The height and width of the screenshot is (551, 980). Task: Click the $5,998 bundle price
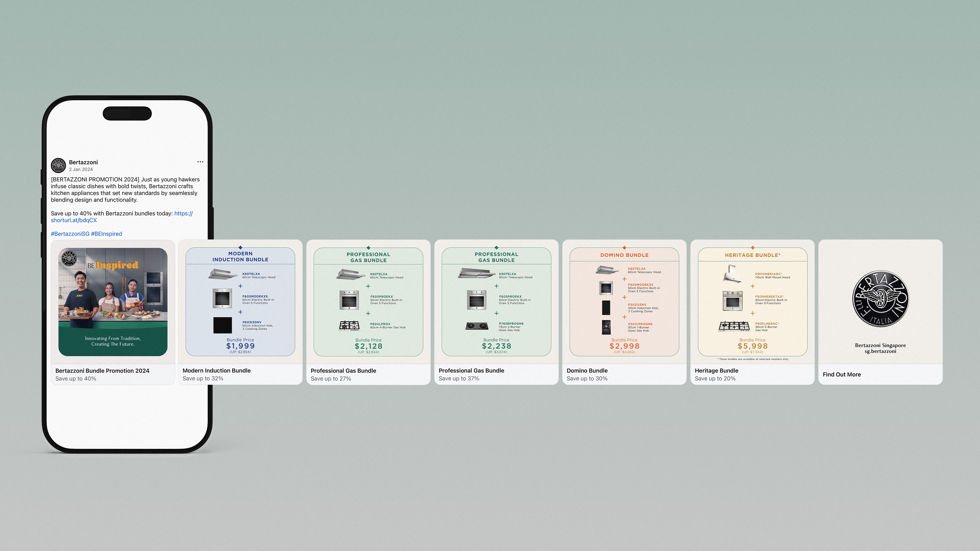pos(752,346)
